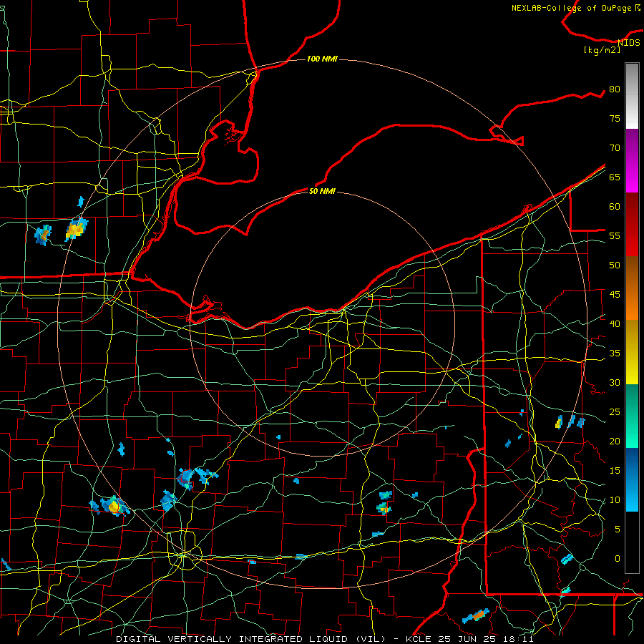Click the 25 value on the VIL scale
This screenshot has width=644, height=644.
click(615, 411)
